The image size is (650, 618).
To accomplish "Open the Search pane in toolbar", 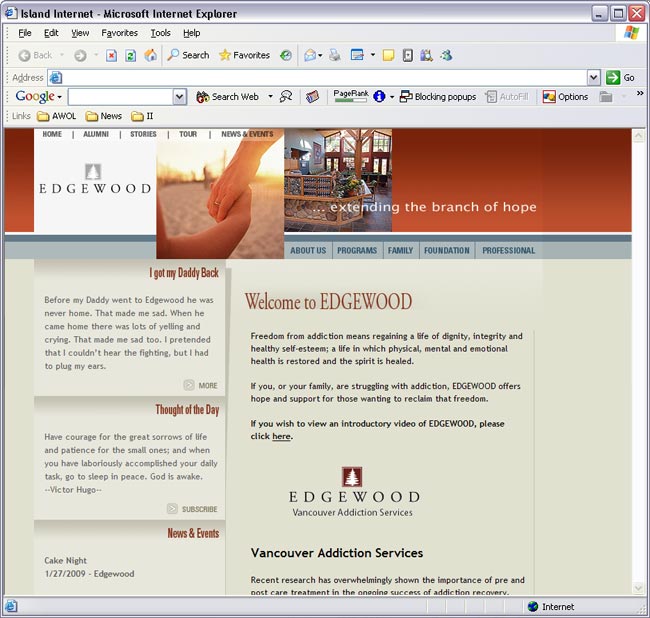I will [188, 55].
